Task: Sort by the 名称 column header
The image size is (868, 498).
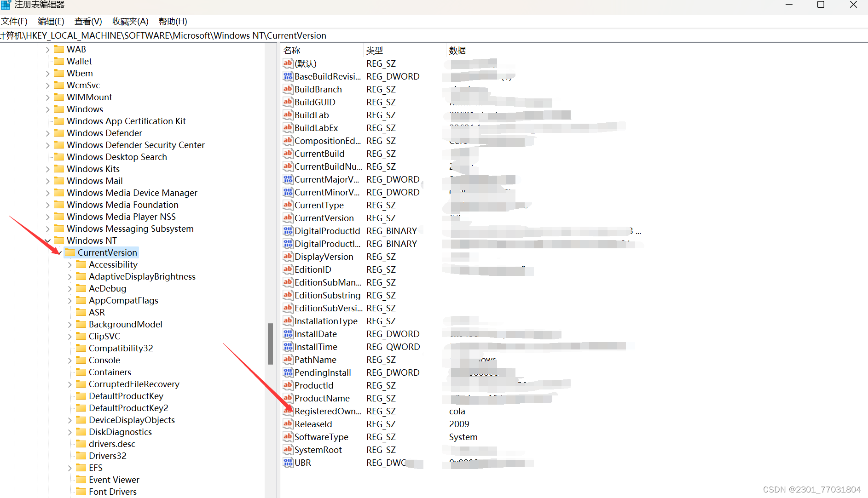Action: (322, 50)
